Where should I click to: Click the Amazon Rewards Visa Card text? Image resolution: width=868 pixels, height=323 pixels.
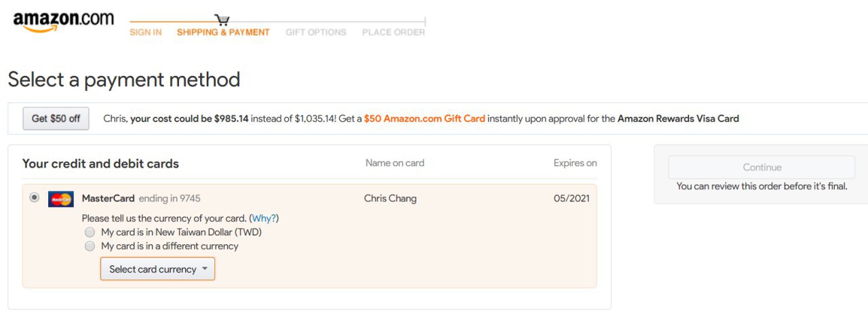coord(678,119)
